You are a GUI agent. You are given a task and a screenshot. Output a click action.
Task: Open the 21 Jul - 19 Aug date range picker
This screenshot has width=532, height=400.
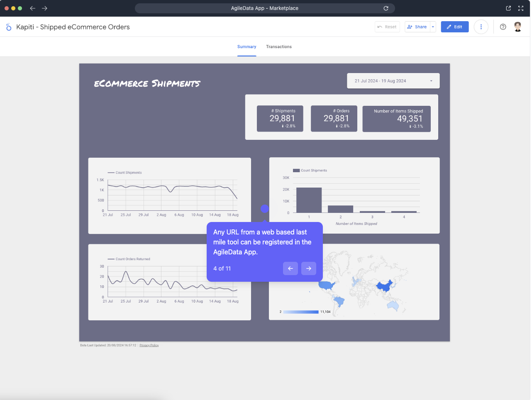[393, 80]
